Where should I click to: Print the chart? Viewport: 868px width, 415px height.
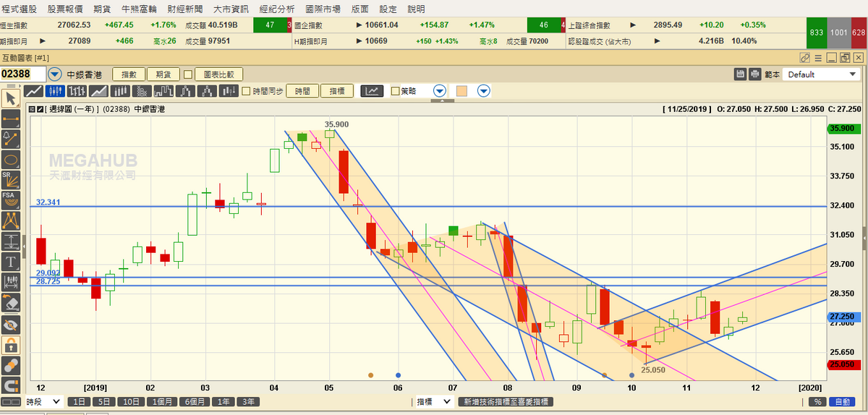pos(755,74)
